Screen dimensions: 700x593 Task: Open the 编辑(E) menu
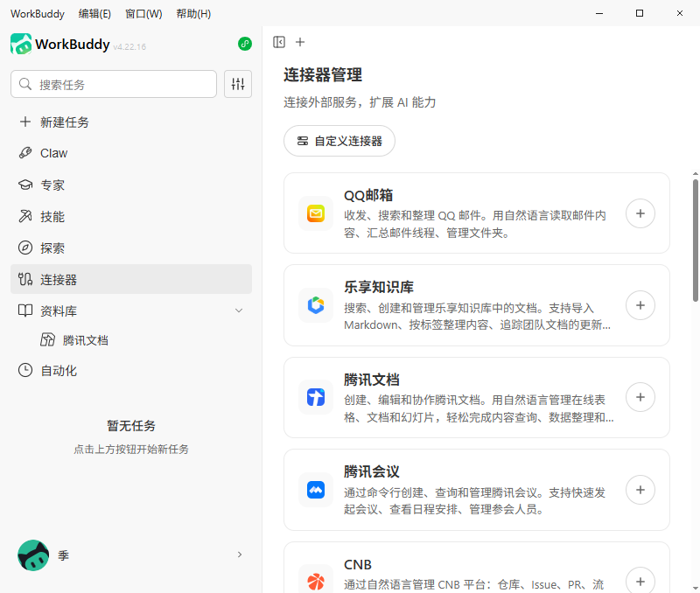pyautogui.click(x=94, y=14)
